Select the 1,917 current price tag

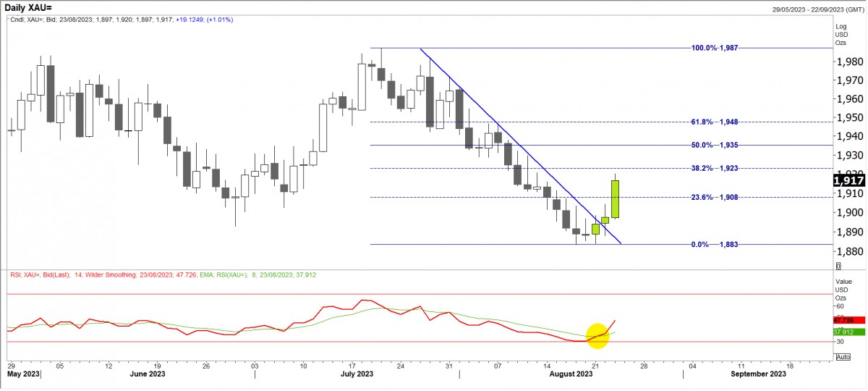pyautogui.click(x=850, y=180)
